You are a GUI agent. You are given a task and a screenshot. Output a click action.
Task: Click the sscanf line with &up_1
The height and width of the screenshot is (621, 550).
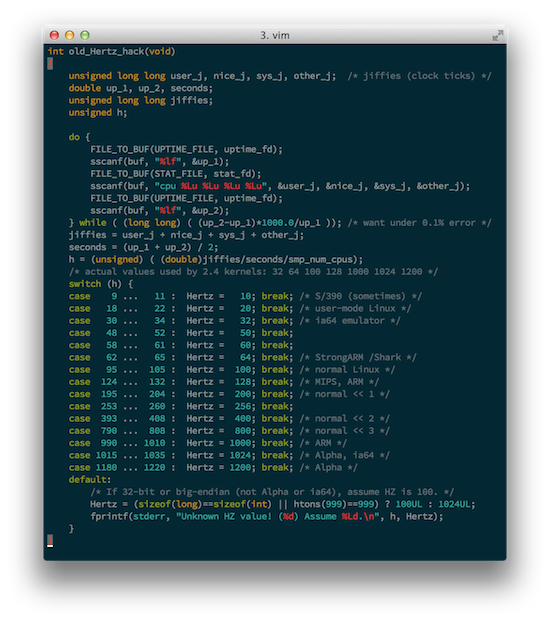tap(160, 162)
